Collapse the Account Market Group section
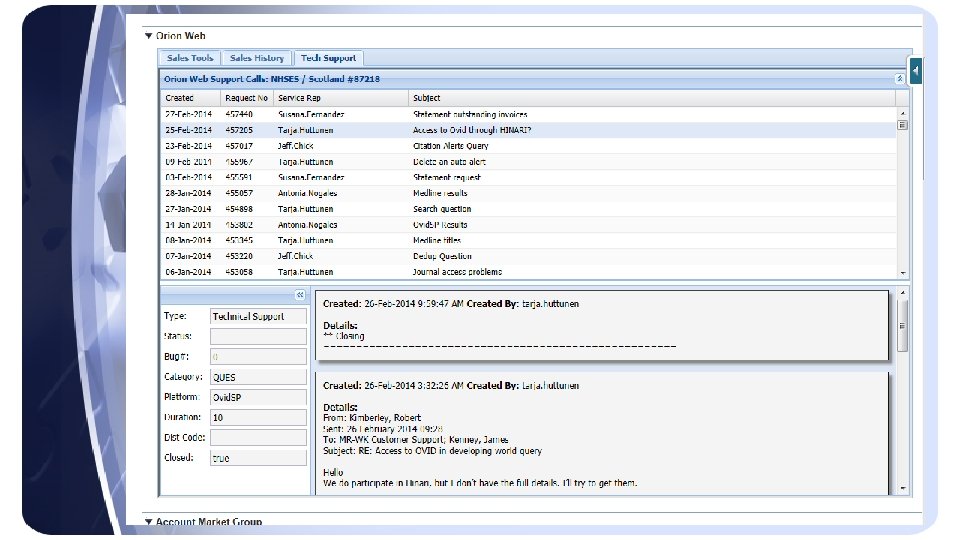The height and width of the screenshot is (540, 960). [149, 521]
